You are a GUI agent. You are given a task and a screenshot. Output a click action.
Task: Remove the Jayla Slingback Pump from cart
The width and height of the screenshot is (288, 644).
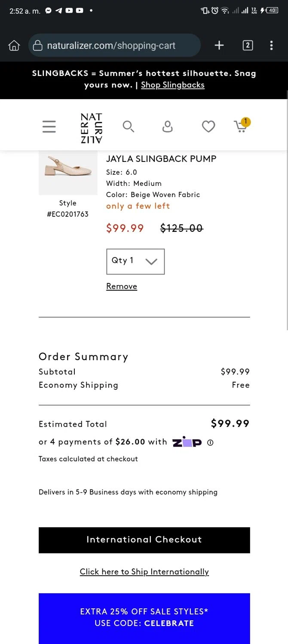point(122,286)
